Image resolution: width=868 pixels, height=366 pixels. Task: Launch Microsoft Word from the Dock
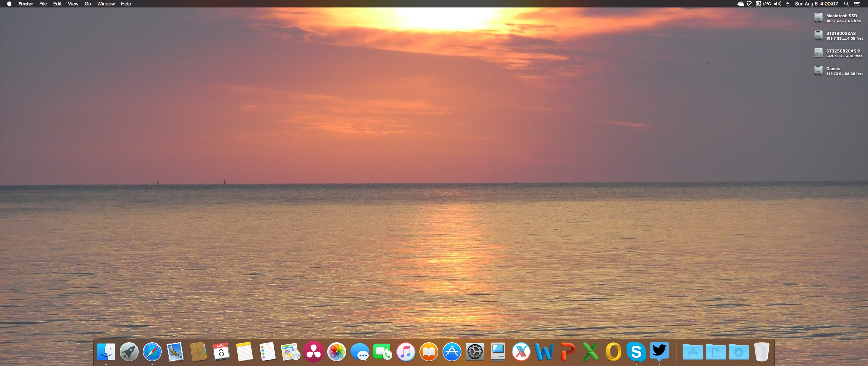click(x=544, y=352)
